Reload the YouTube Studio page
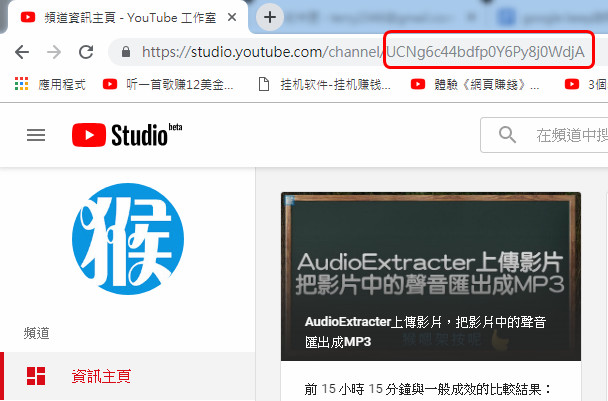 click(86, 52)
